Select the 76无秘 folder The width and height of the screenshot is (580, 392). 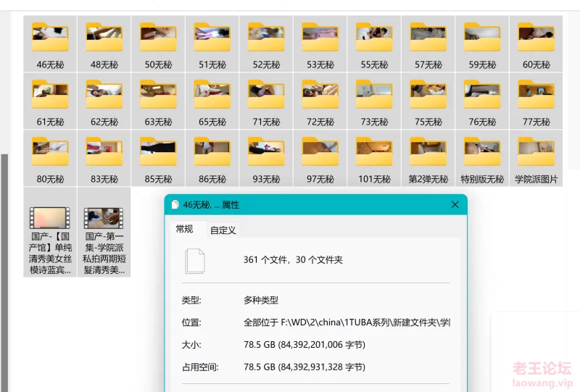coord(482,101)
